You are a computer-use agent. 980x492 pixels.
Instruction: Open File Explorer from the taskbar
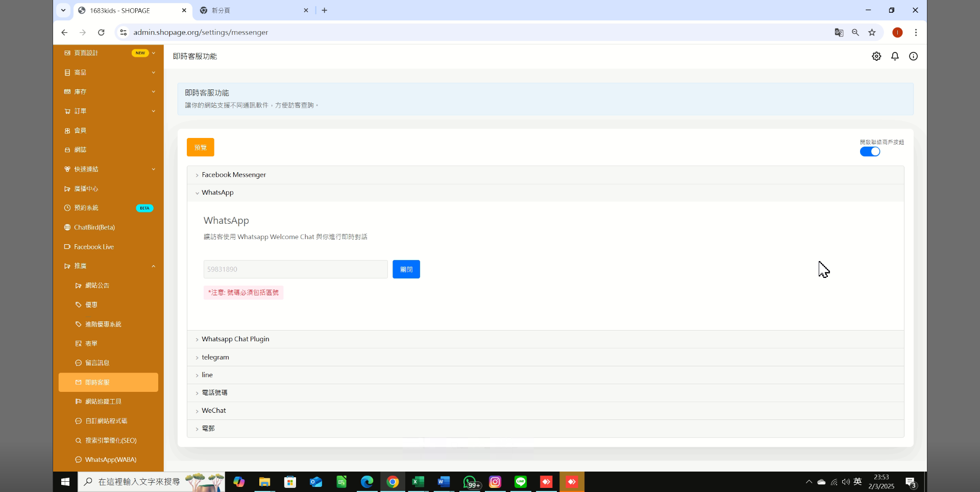[264, 482]
